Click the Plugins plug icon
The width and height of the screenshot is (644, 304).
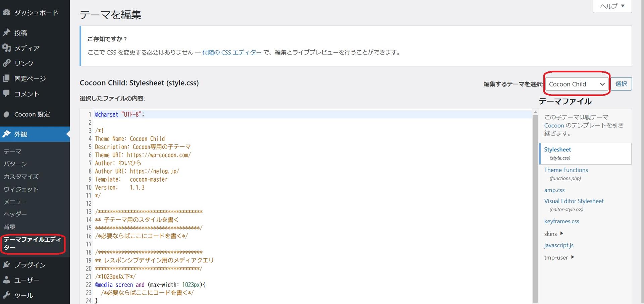6,265
